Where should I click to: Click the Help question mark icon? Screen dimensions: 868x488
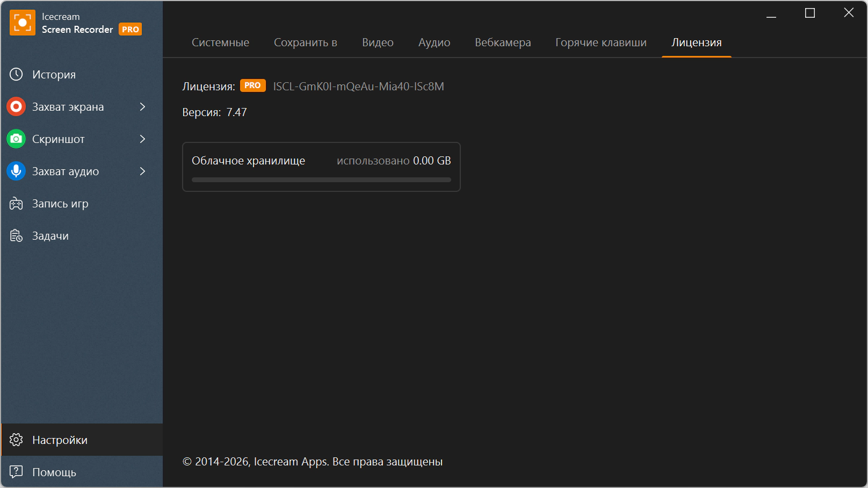16,472
